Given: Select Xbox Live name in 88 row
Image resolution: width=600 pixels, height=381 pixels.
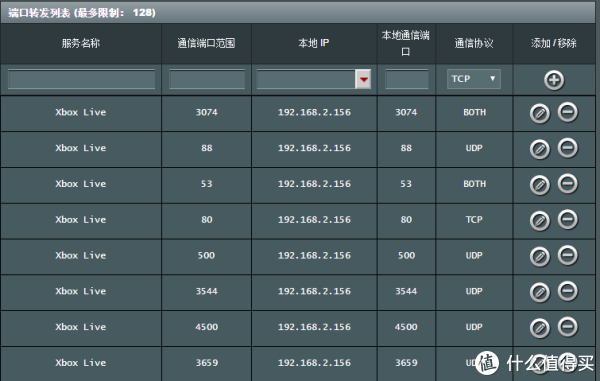Looking at the screenshot, I should (x=81, y=148).
